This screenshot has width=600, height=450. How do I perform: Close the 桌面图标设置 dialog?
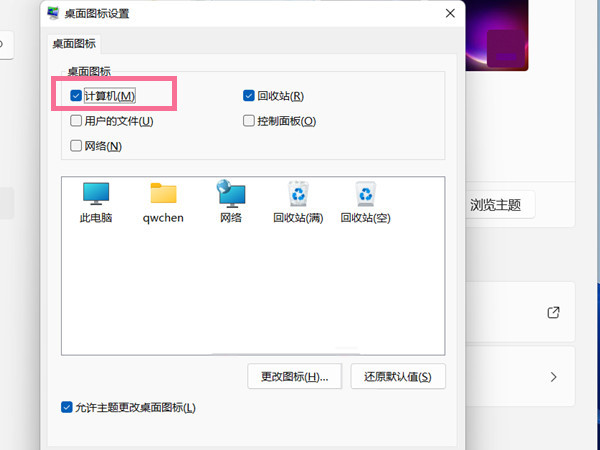click(450, 13)
